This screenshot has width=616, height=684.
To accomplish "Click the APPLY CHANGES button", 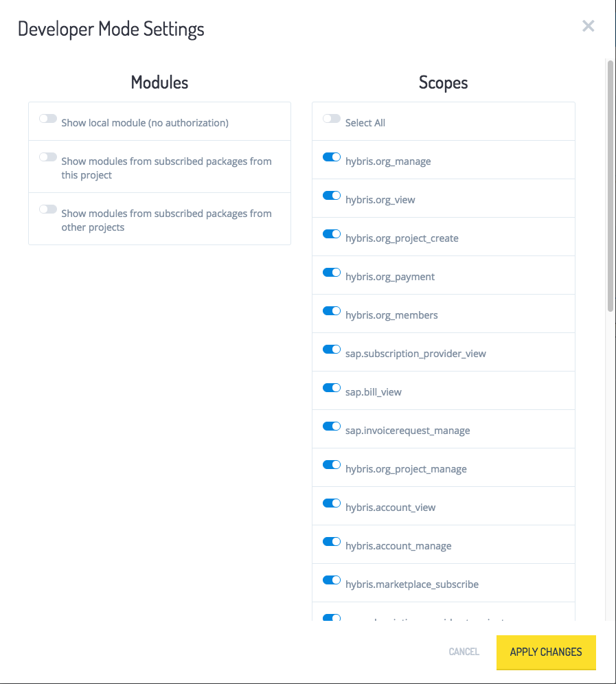I will (x=545, y=652).
